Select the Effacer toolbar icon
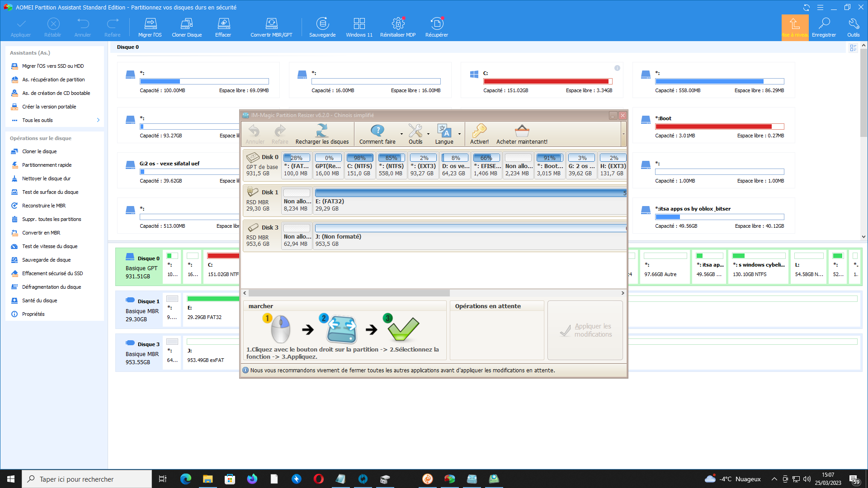868x488 pixels. point(223,27)
